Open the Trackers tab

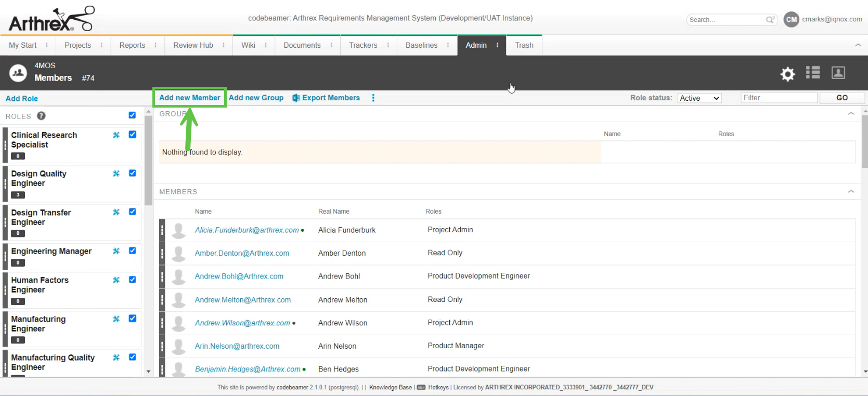pos(363,45)
